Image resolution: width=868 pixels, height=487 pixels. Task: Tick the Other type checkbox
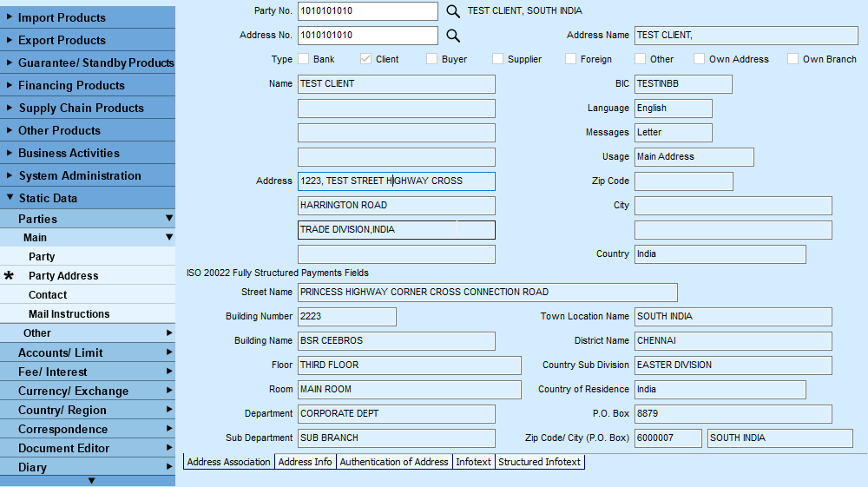pyautogui.click(x=640, y=59)
